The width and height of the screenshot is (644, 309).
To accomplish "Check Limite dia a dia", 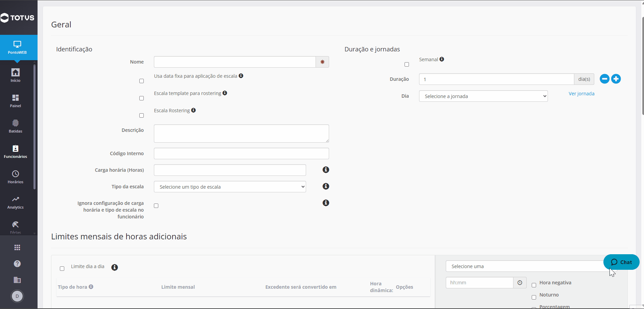I will pos(62,269).
